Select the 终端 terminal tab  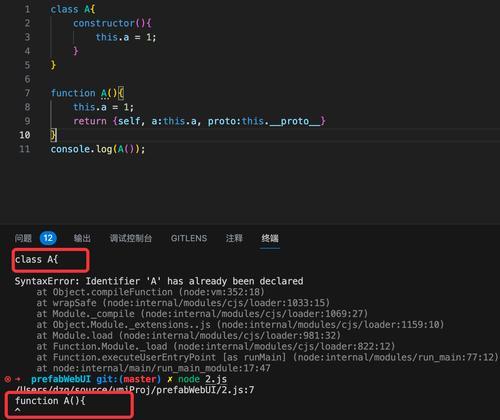[270, 238]
